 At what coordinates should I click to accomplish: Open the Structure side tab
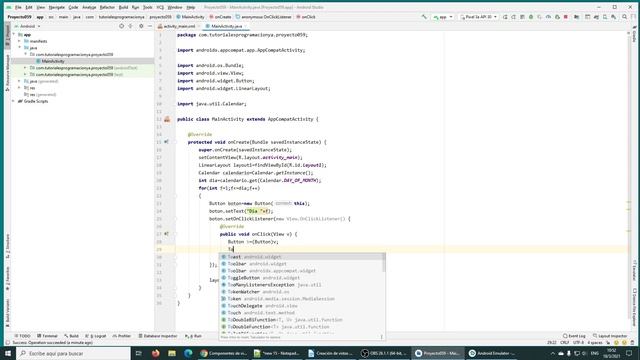click(7, 247)
